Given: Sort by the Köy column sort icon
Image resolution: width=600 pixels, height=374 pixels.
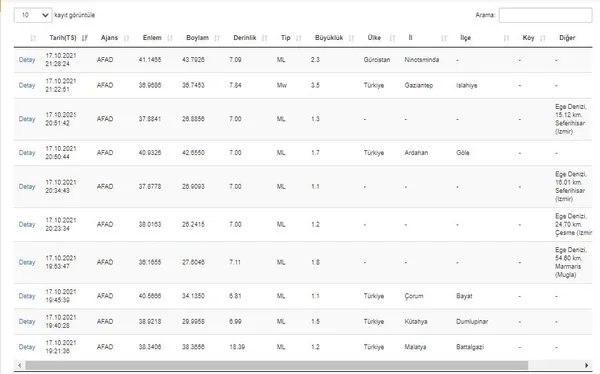Looking at the screenshot, I should [x=543, y=38].
